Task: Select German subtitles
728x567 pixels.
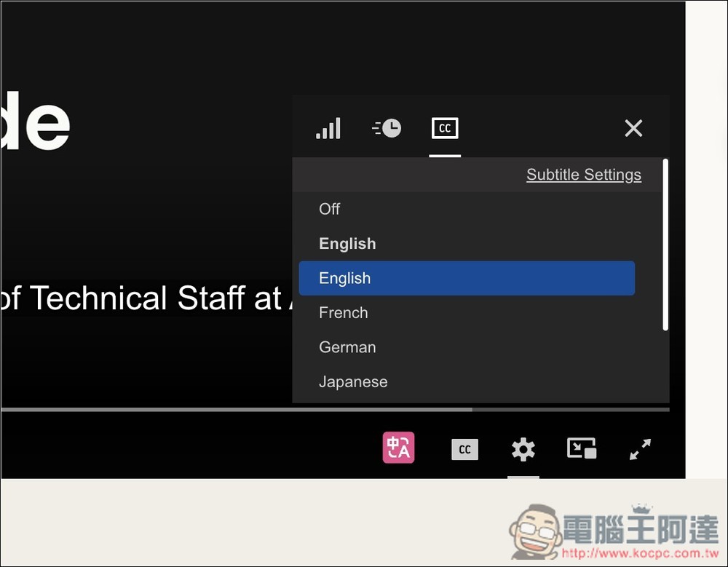Action: pyautogui.click(x=347, y=347)
